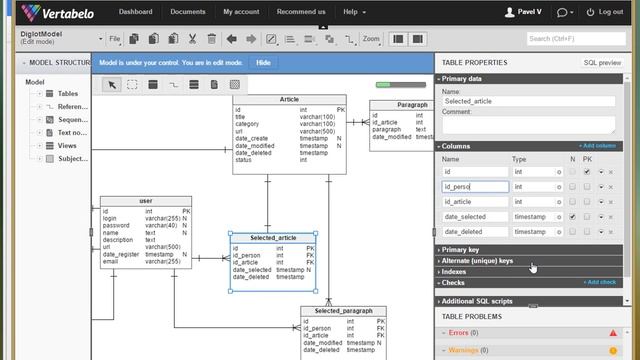Delete the date_deleted column with its x icon
This screenshot has width=640, height=360.
tap(611, 232)
